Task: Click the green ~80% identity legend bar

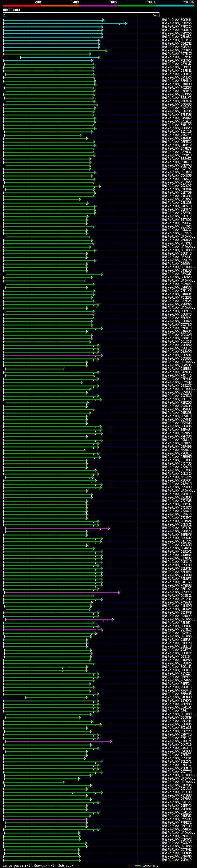Action: (x=137, y=6)
